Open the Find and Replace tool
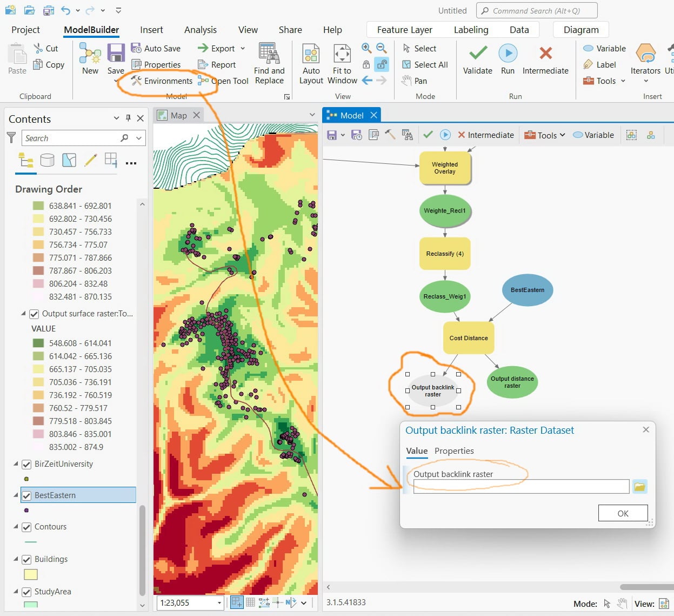674x616 pixels. pyautogui.click(x=269, y=64)
